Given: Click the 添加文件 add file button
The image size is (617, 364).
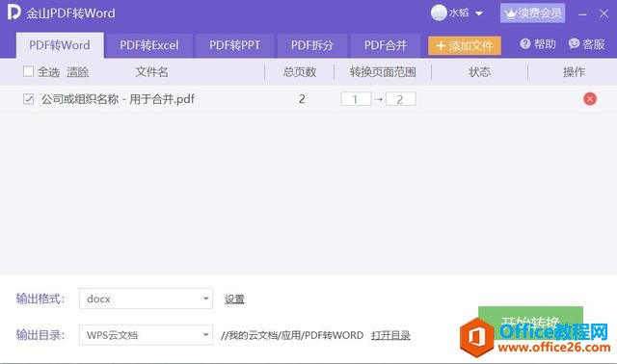Looking at the screenshot, I should [x=465, y=46].
